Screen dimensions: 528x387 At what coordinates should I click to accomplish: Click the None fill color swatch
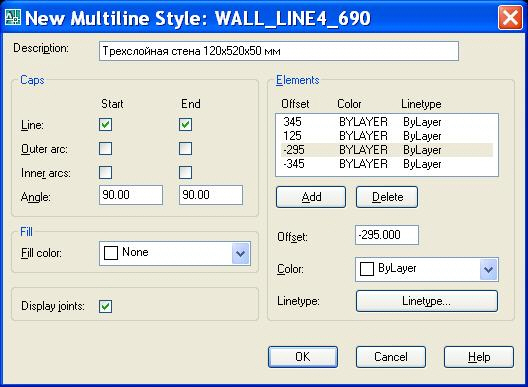click(x=111, y=253)
